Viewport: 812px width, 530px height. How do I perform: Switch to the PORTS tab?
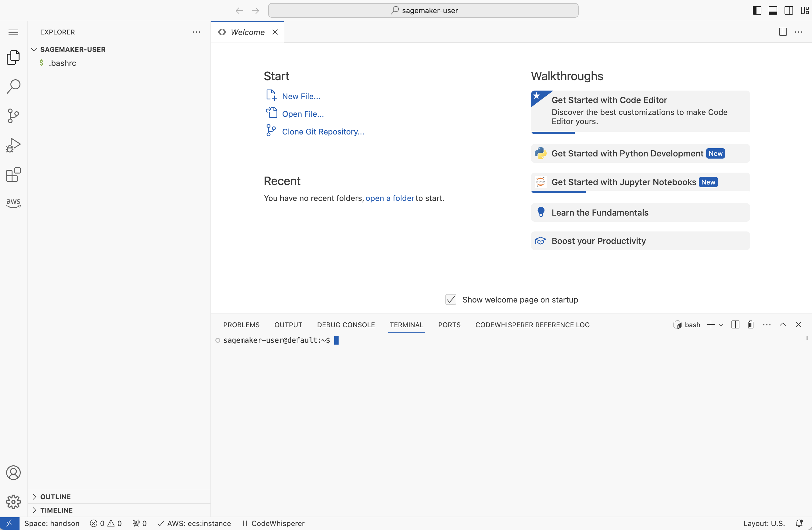pyautogui.click(x=449, y=325)
